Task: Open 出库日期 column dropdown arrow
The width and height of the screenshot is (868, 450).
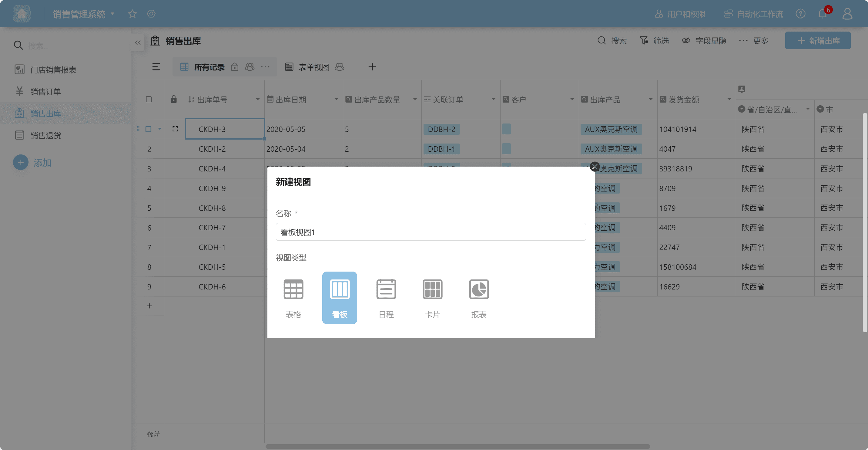Action: [x=336, y=99]
